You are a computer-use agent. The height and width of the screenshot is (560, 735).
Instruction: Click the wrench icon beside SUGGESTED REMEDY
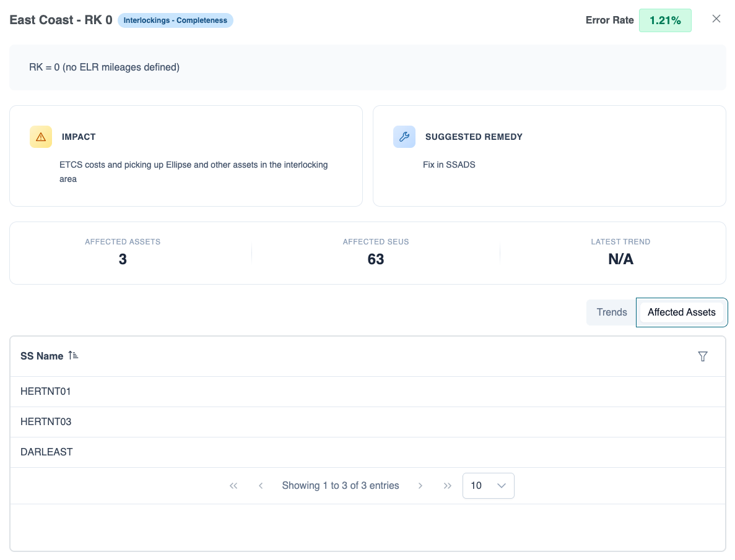click(x=404, y=137)
